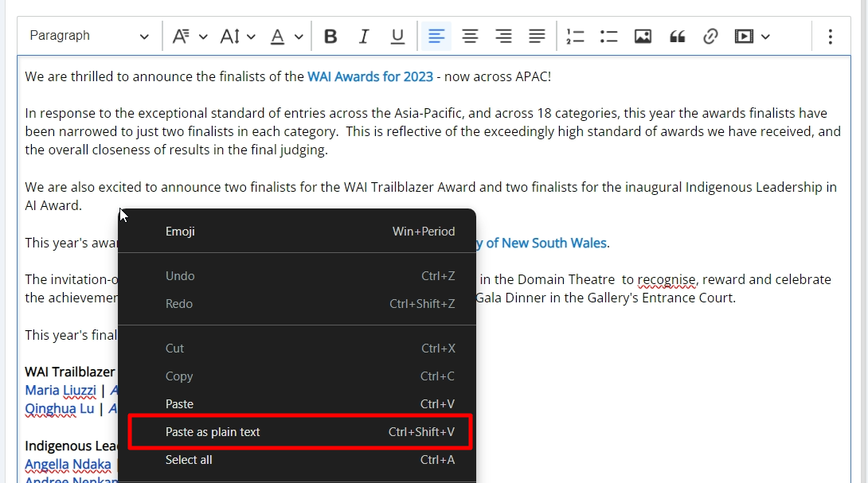Open the Maria Liuzzi link
The image size is (868, 483).
[x=61, y=390]
